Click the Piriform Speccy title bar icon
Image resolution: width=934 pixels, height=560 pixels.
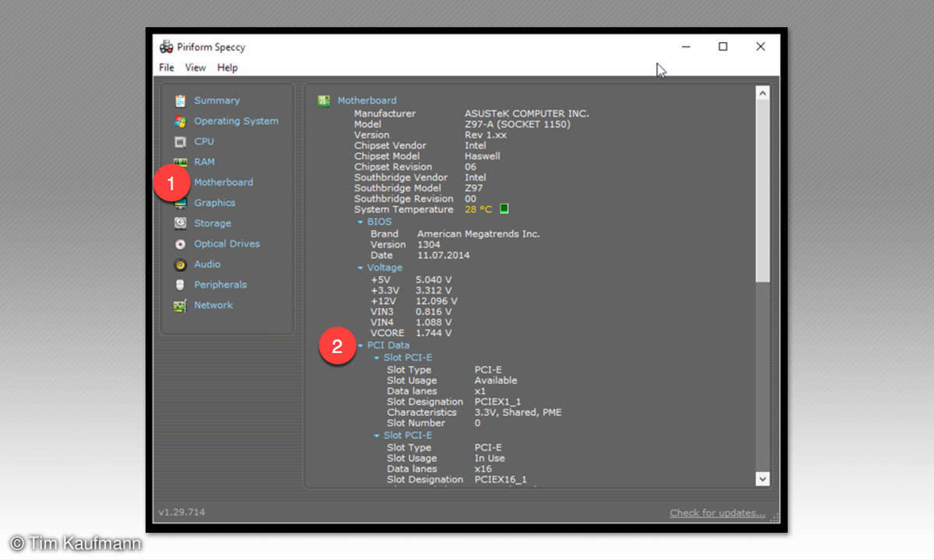[x=166, y=47]
